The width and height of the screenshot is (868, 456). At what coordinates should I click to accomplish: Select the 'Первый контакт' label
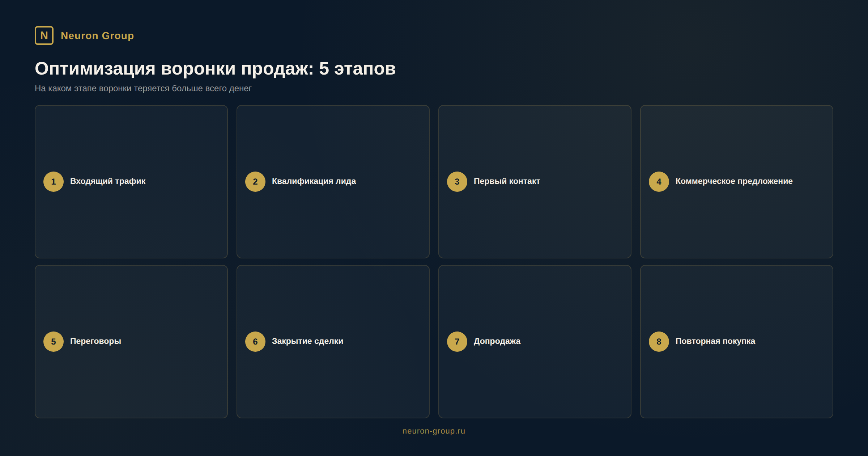[x=507, y=181]
